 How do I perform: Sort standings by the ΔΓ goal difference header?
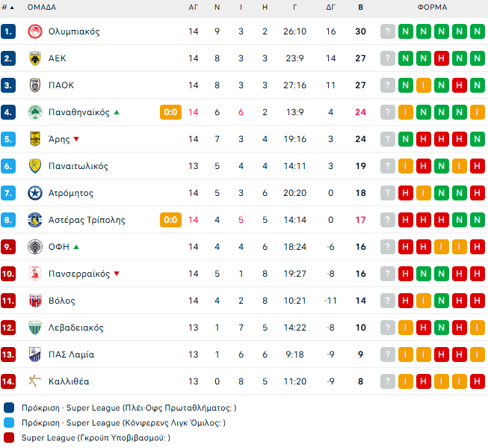pos(330,7)
